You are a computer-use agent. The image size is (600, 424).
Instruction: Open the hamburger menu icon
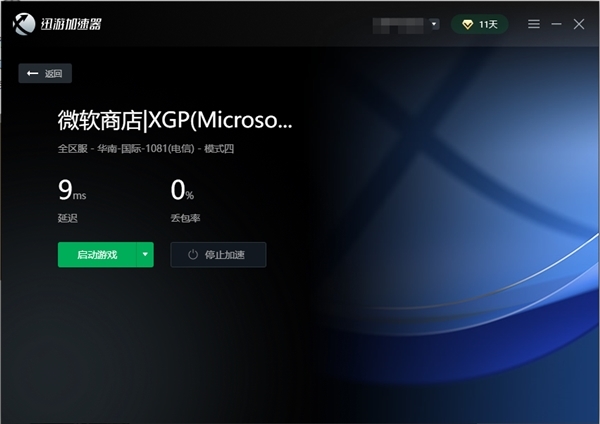534,24
